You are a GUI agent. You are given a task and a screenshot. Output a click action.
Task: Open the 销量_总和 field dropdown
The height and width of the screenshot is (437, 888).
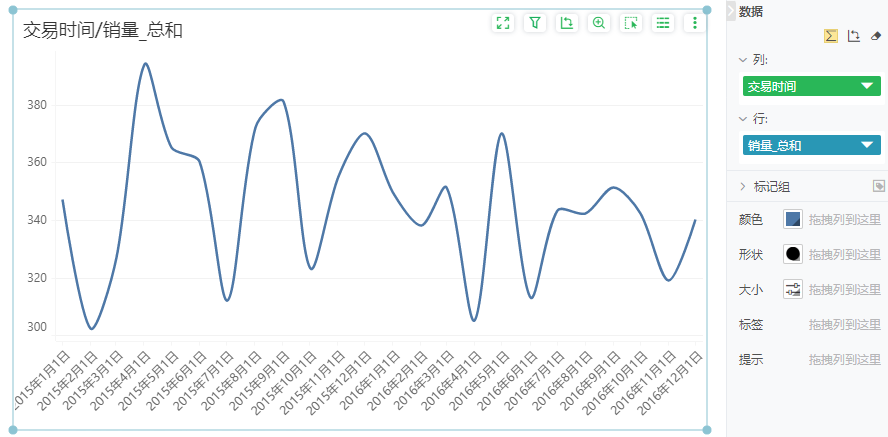click(867, 146)
